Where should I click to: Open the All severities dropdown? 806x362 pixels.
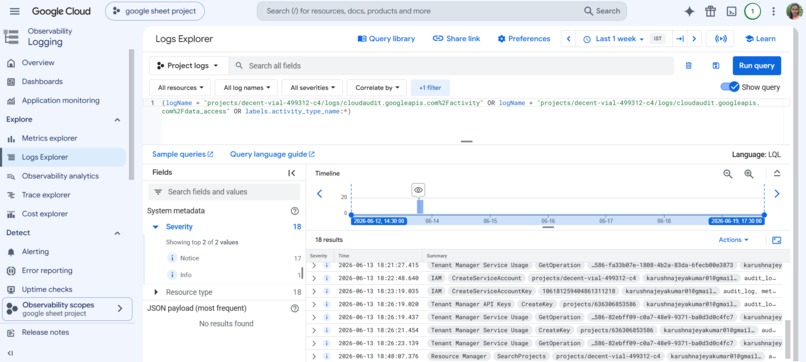312,88
